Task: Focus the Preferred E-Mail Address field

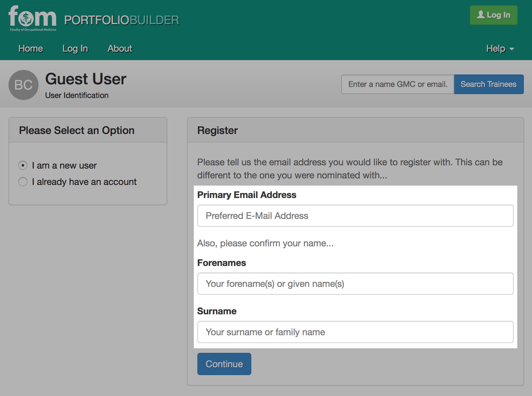Action: click(355, 216)
